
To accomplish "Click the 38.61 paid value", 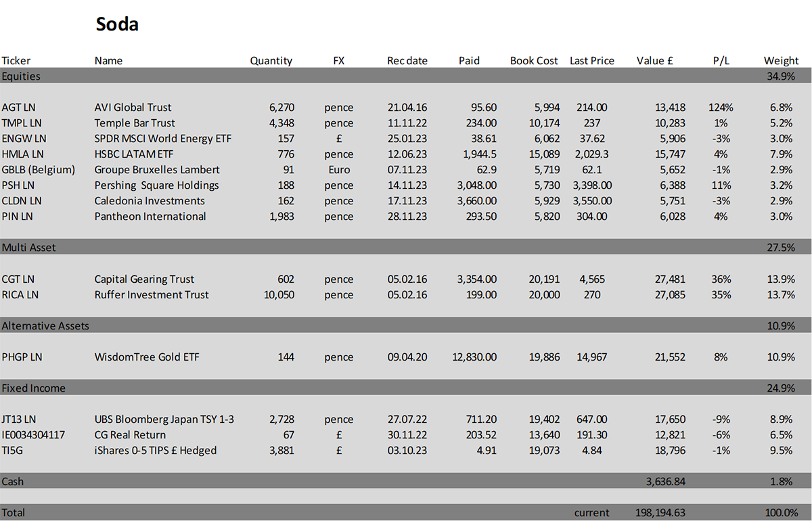I will click(x=483, y=138).
